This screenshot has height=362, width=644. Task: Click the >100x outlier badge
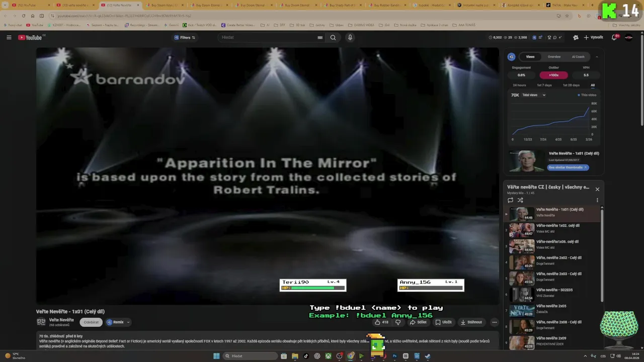(x=553, y=75)
